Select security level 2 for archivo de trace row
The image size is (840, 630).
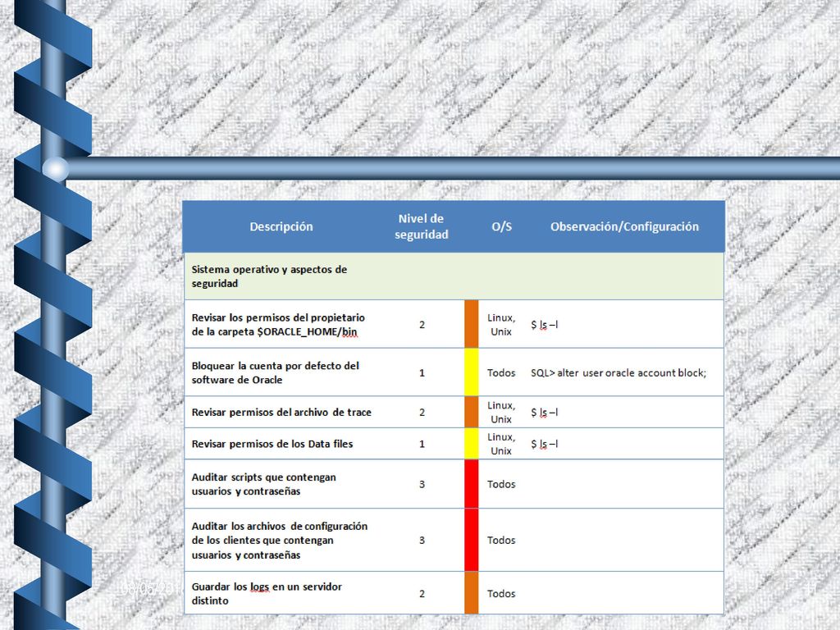422,412
